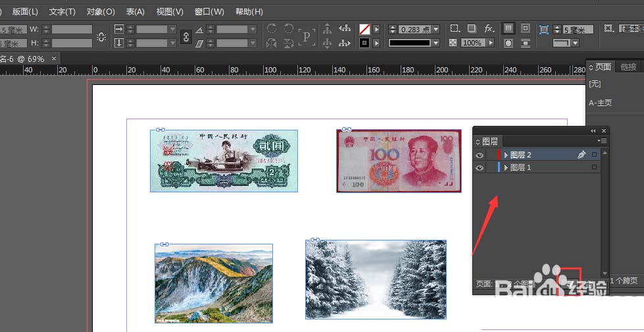Screen dimensions: 644x332
Task: Open the stroke swatch flyout arrow
Action: [376, 43]
